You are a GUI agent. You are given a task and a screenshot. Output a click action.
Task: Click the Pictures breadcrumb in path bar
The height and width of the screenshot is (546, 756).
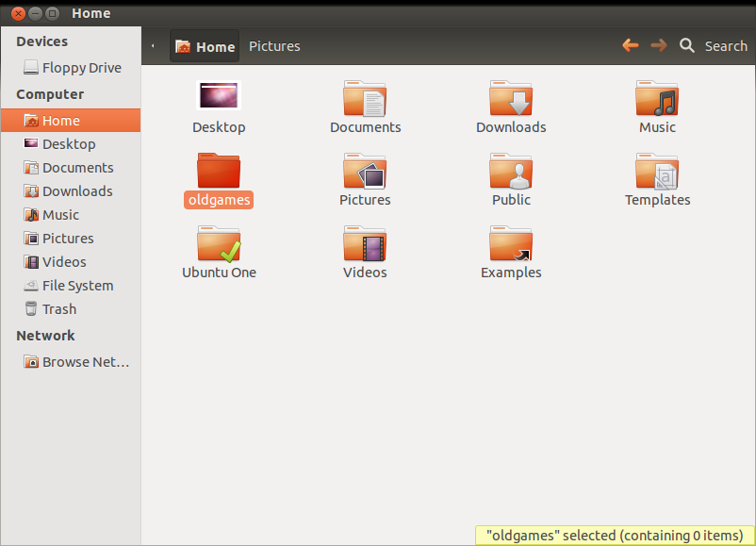(274, 46)
